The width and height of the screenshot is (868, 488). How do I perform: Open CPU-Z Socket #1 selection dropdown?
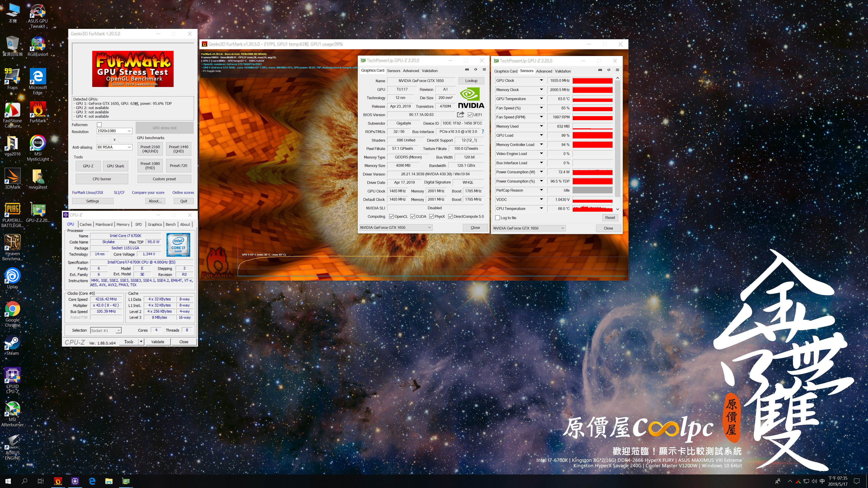[x=106, y=331]
